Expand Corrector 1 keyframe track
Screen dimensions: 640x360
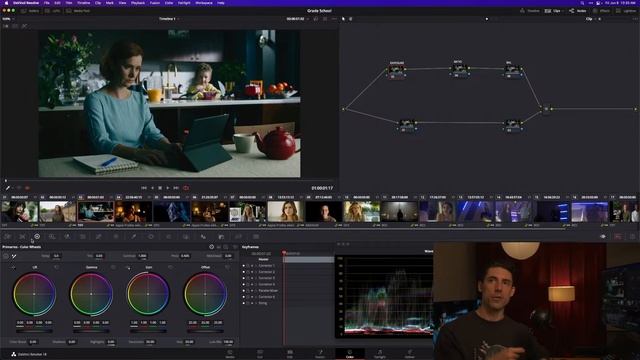tap(256, 266)
